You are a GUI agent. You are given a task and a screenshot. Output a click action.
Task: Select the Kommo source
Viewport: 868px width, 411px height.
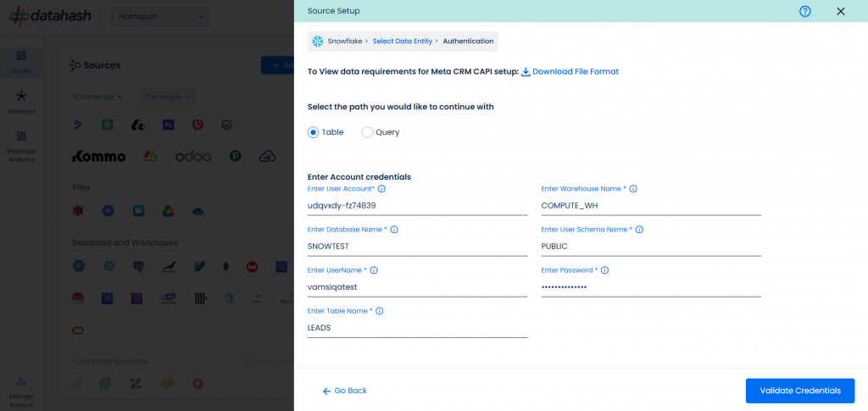(99, 157)
